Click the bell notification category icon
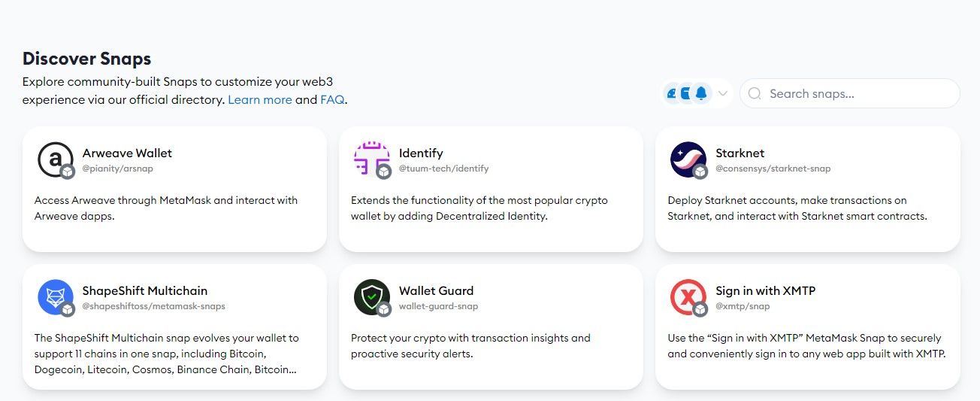 (x=701, y=93)
